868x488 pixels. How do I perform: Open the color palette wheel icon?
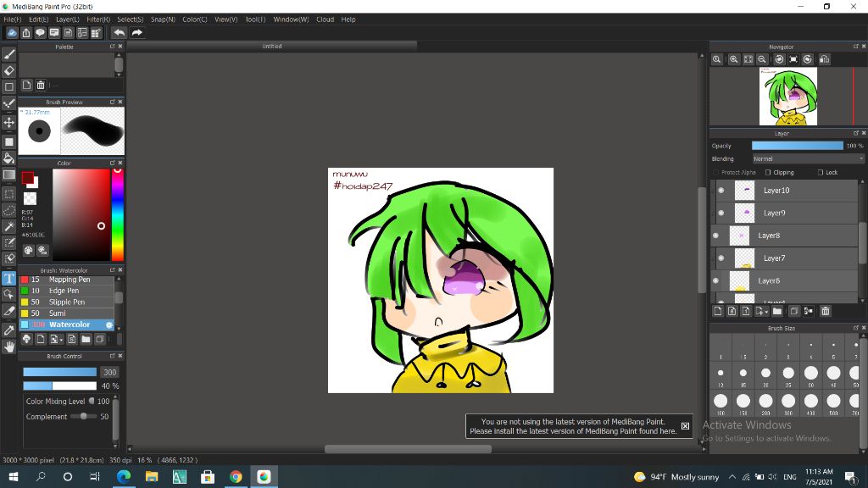point(28,251)
